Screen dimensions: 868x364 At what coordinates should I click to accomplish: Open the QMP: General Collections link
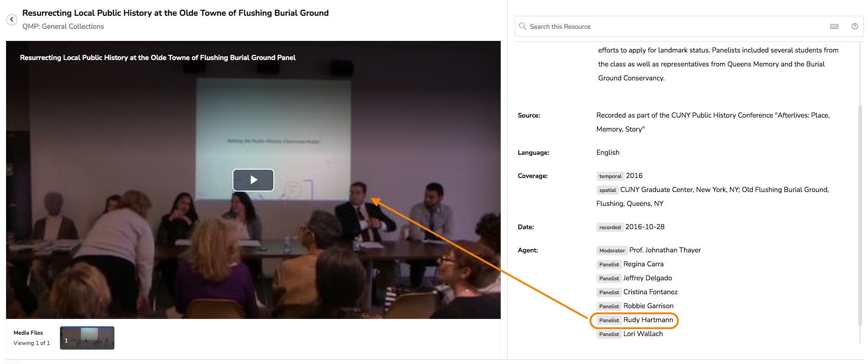click(x=63, y=26)
